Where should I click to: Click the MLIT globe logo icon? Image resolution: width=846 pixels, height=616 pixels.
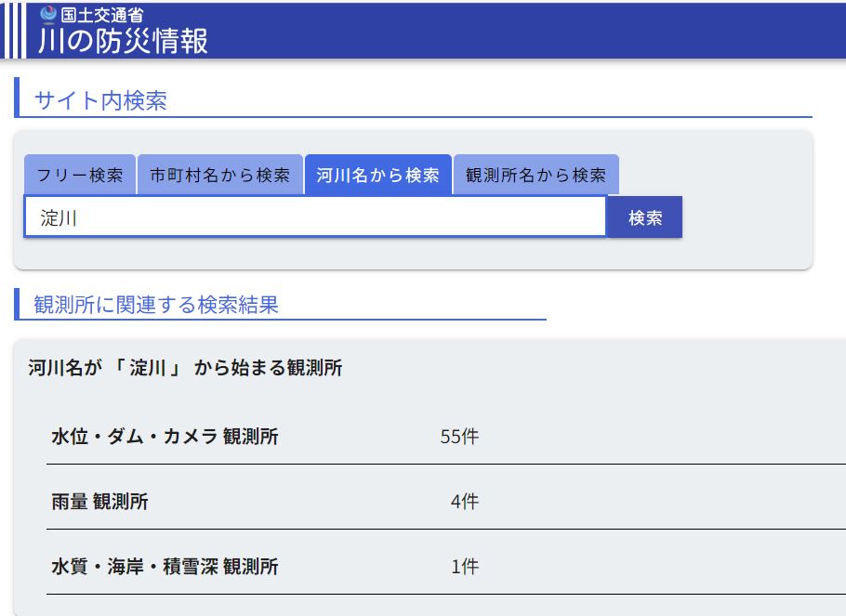pos(48,14)
